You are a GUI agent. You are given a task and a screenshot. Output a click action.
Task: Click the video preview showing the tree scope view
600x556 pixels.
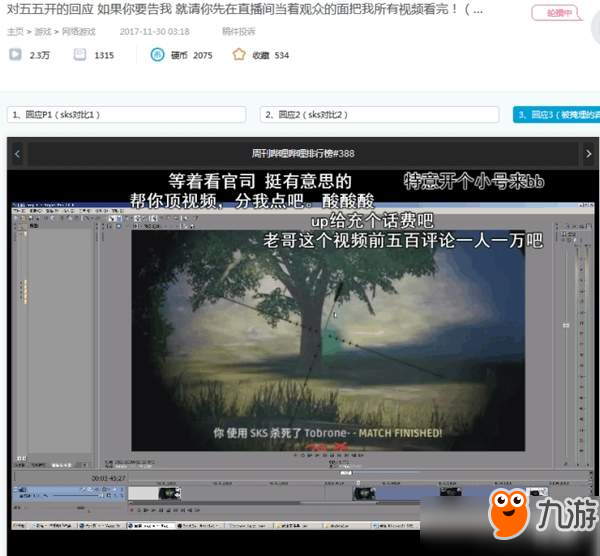pyautogui.click(x=328, y=341)
